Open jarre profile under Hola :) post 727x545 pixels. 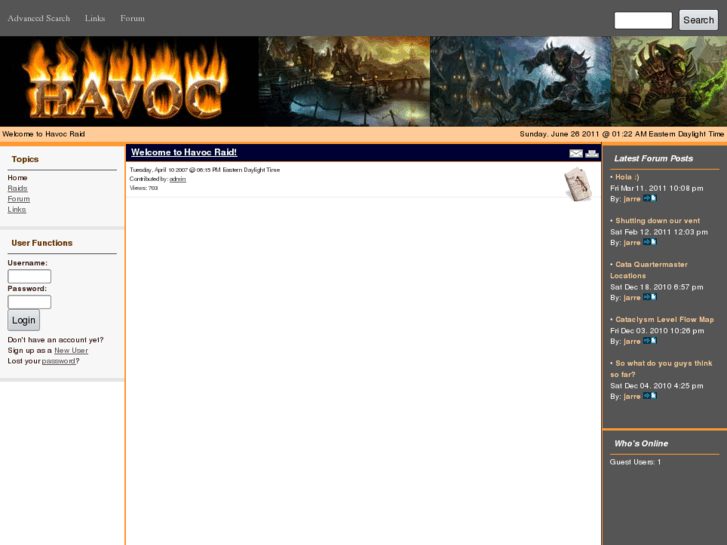pyautogui.click(x=632, y=199)
